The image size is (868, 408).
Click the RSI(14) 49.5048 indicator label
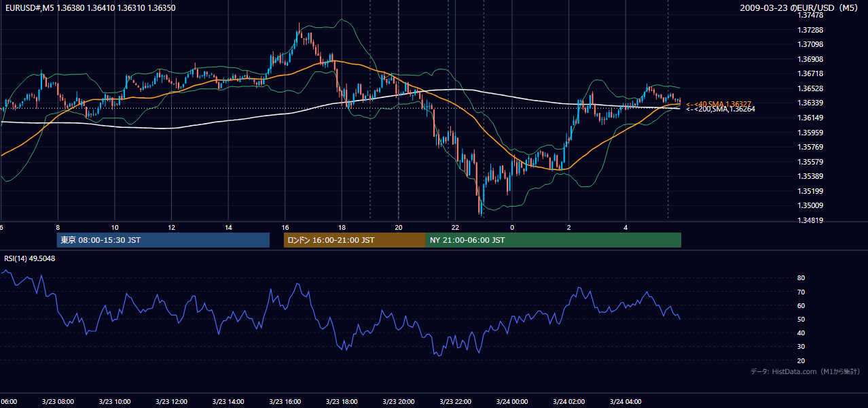(30, 258)
